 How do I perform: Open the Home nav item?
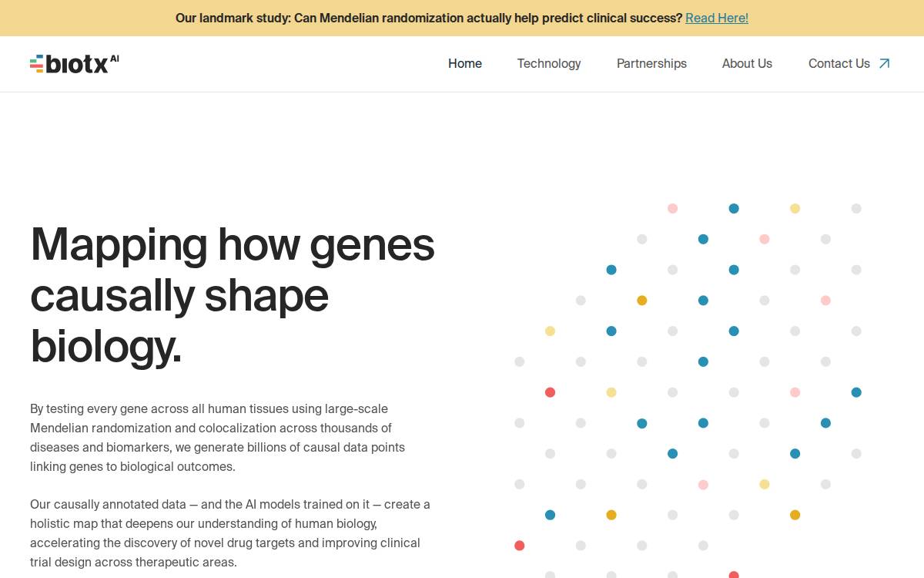[x=465, y=64]
